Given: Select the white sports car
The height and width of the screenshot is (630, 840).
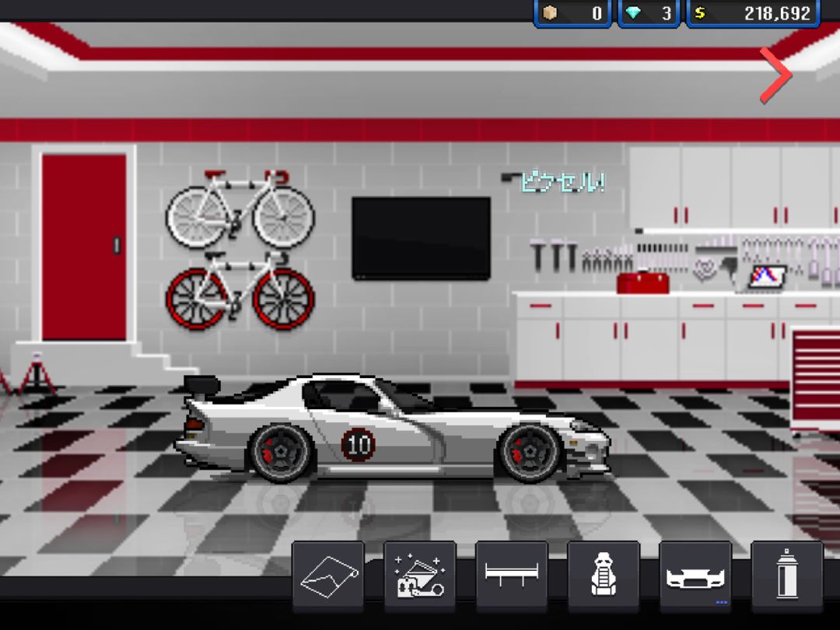Looking at the screenshot, I should click(394, 428).
